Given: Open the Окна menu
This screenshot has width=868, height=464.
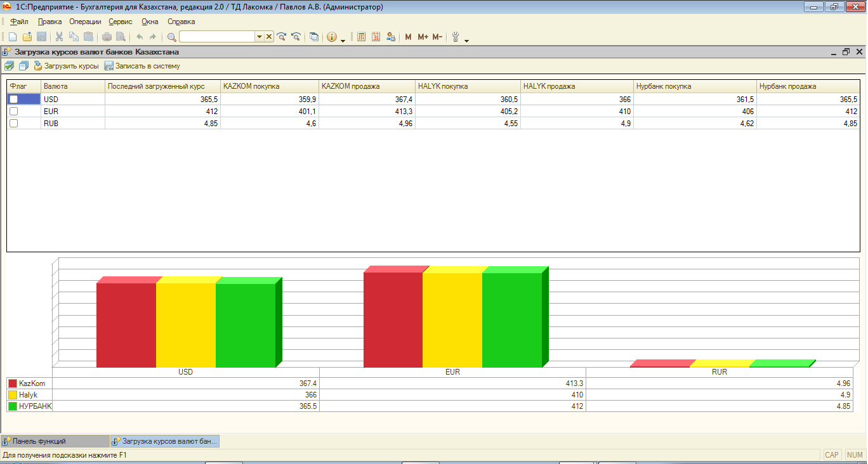Looking at the screenshot, I should coord(150,22).
